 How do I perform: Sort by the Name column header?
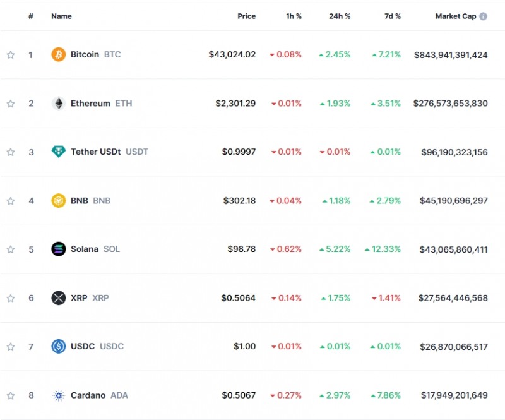[x=61, y=16]
